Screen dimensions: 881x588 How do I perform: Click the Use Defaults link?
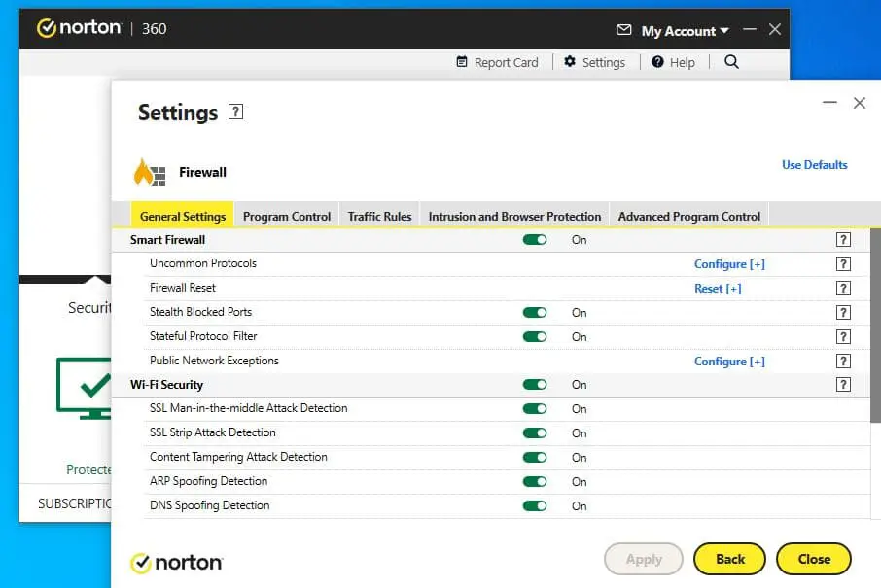814,165
